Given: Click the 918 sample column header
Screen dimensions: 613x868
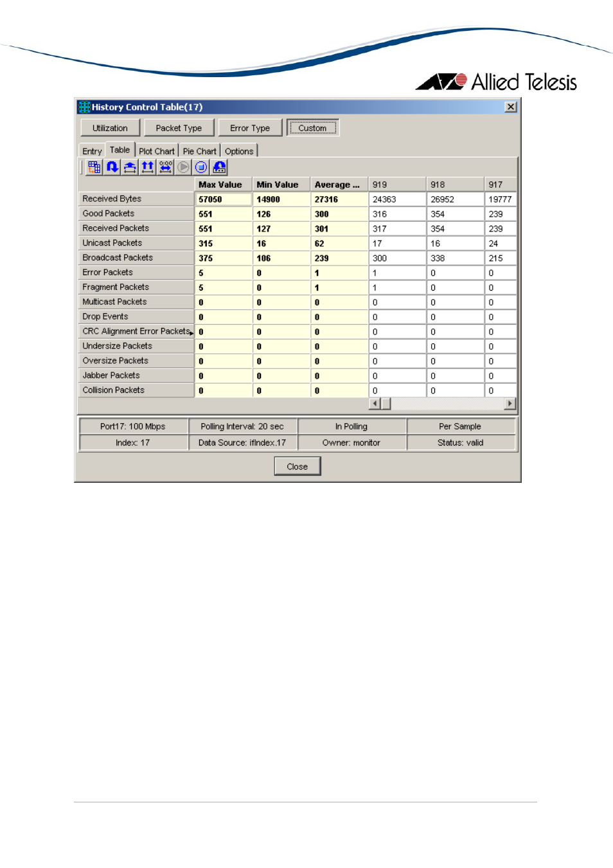Looking at the screenshot, I should point(455,185).
